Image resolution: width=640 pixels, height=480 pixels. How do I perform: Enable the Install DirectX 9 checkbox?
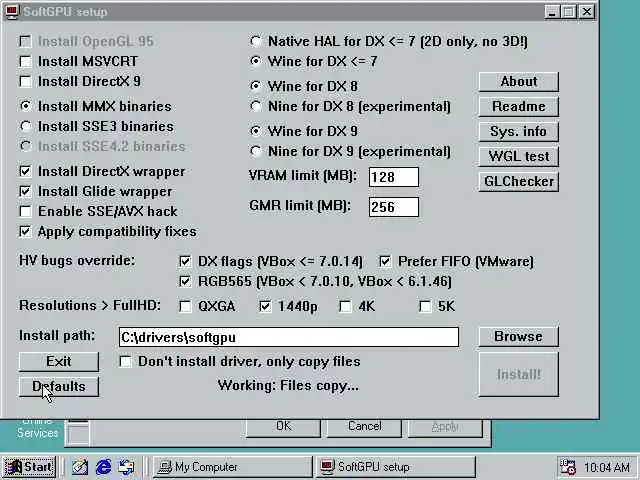click(25, 82)
